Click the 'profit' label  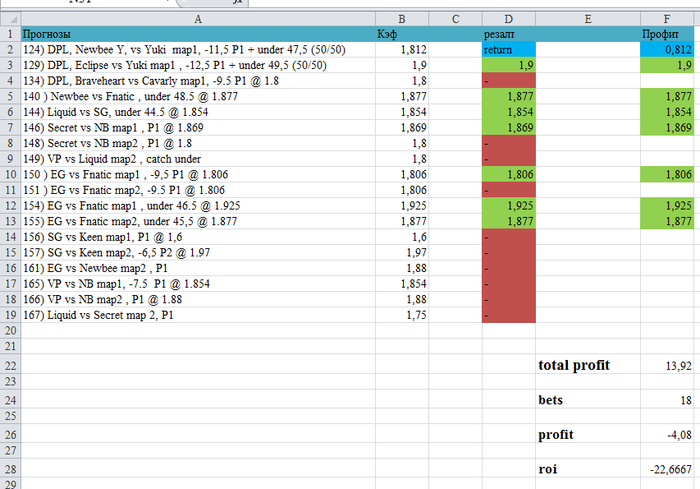(x=556, y=435)
